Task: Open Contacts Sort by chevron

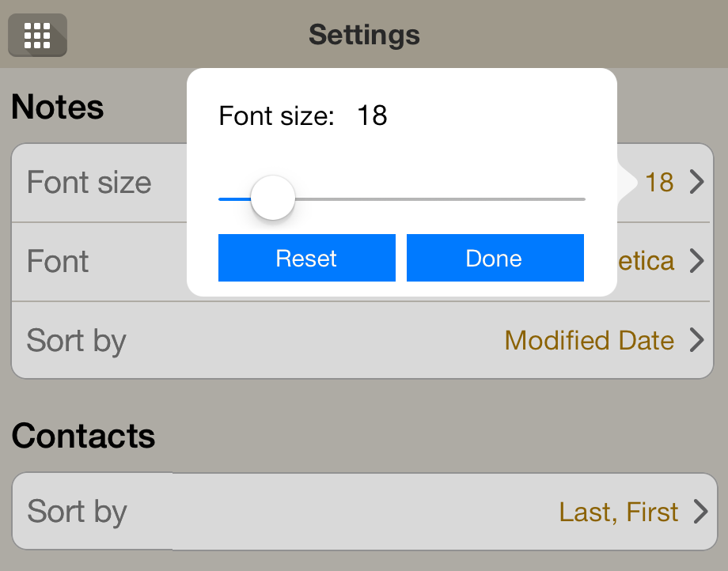Action: click(700, 511)
